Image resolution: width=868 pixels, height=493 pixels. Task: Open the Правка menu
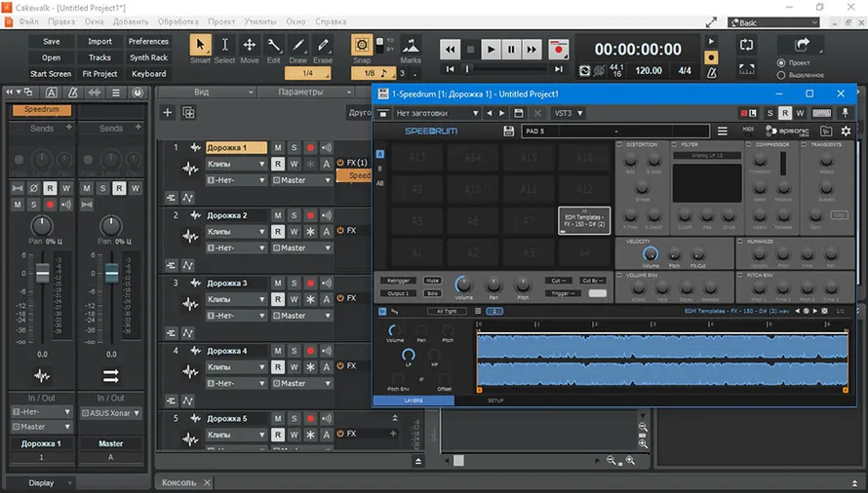pos(61,21)
